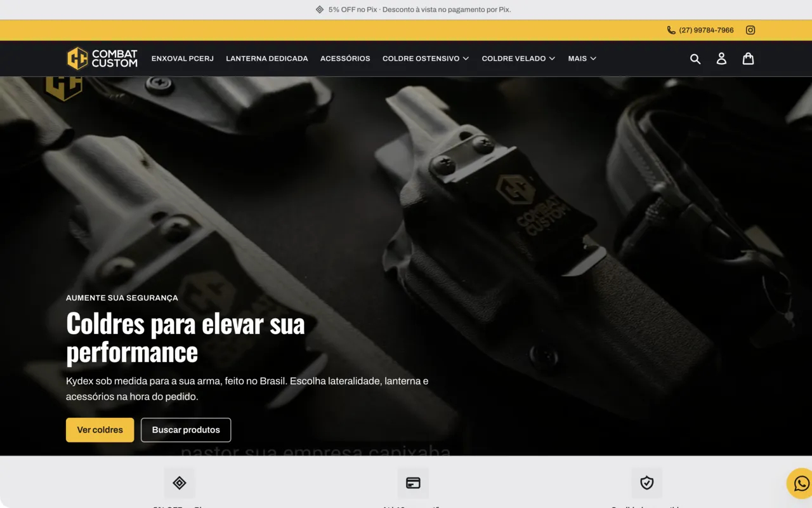
Task: Click the Ver coldres button
Action: [x=100, y=430]
